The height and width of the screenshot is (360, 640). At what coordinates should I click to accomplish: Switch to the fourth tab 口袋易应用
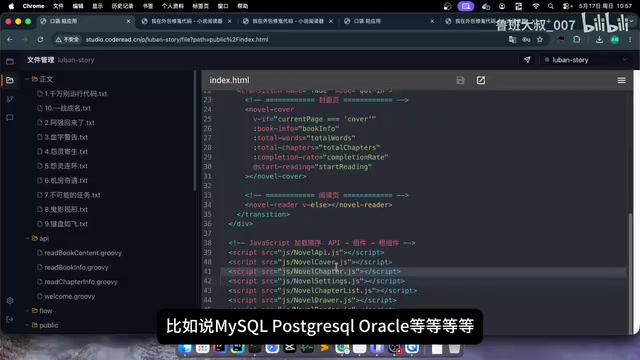coord(389,21)
